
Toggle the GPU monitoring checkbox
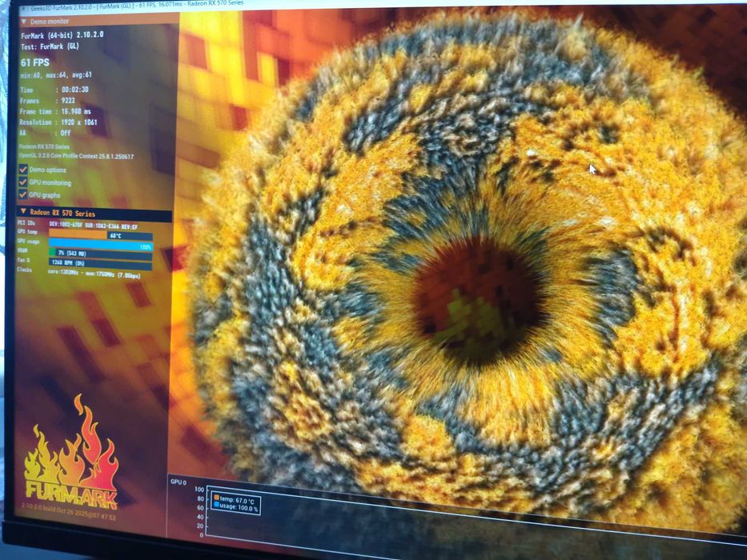tap(23, 182)
